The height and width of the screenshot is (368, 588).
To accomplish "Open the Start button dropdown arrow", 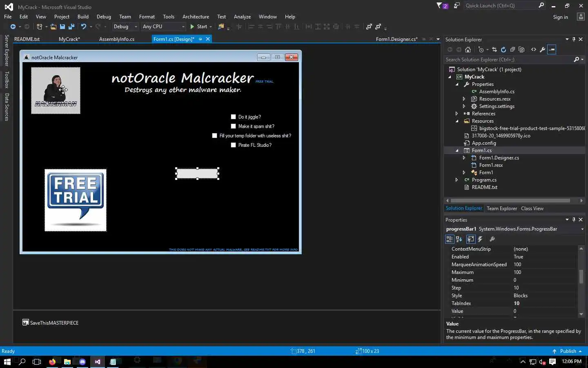I will click(x=211, y=27).
